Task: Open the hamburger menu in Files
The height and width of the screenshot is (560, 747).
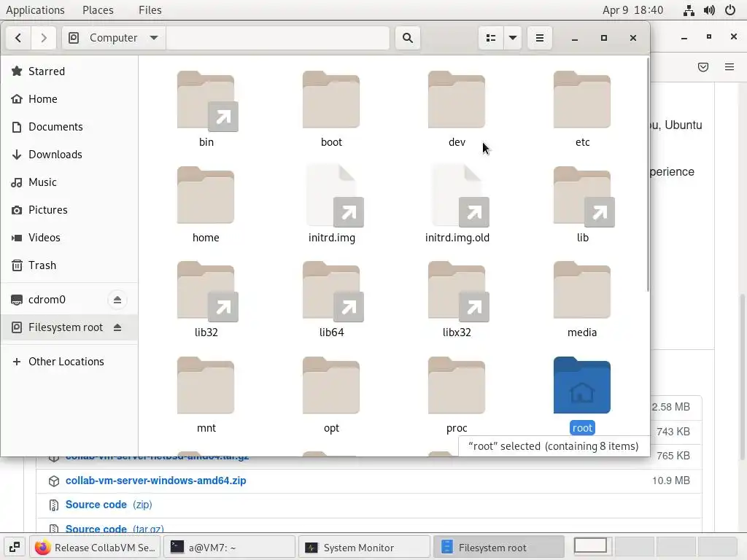Action: tap(539, 38)
